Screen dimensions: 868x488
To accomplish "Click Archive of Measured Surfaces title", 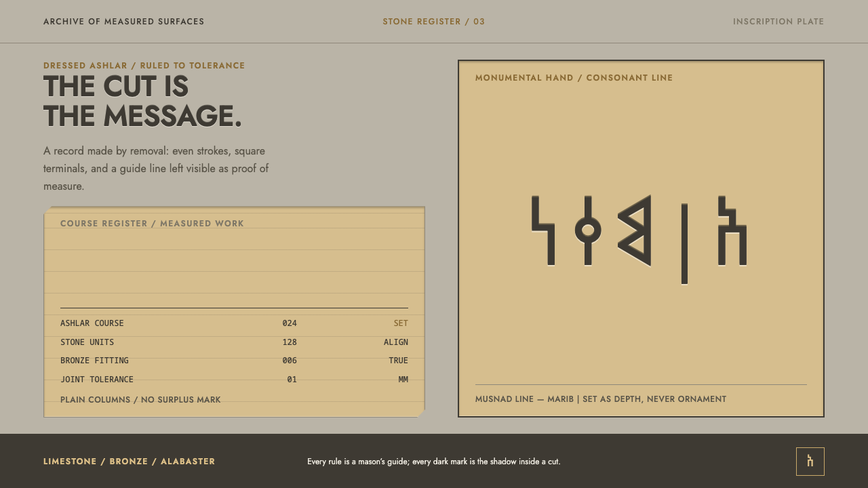I will pos(124,22).
